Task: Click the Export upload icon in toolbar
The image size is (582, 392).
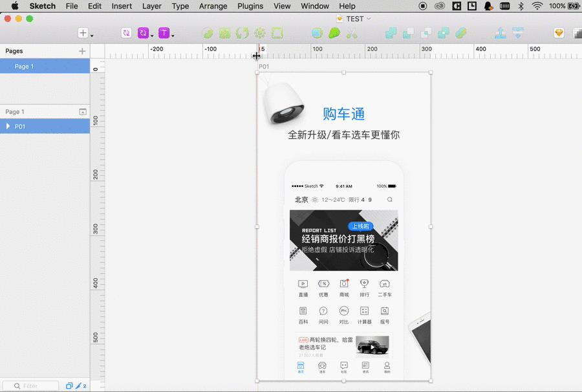Action: pos(501,33)
